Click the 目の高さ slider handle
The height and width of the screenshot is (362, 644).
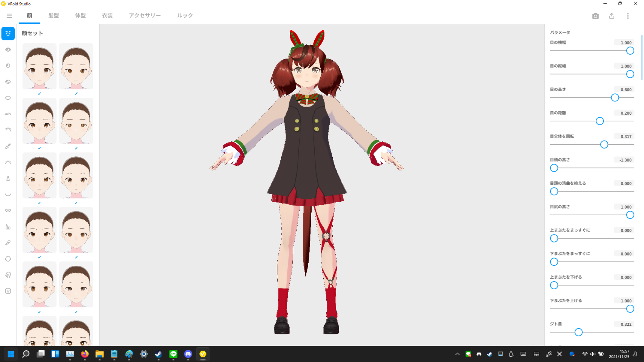(615, 98)
